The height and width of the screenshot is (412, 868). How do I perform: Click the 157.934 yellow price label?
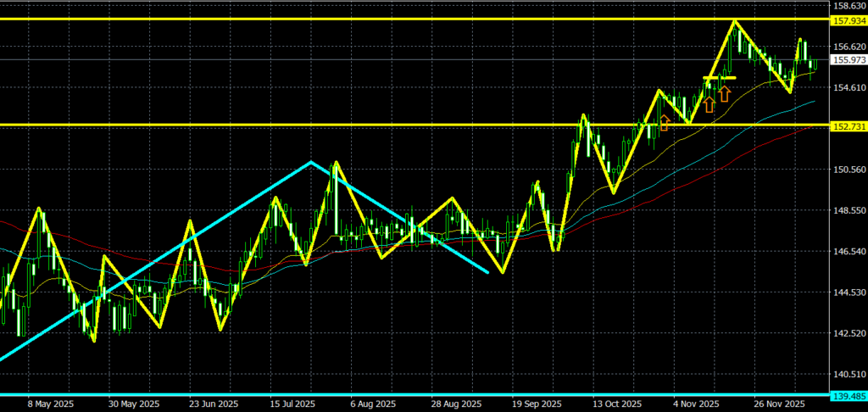click(848, 20)
